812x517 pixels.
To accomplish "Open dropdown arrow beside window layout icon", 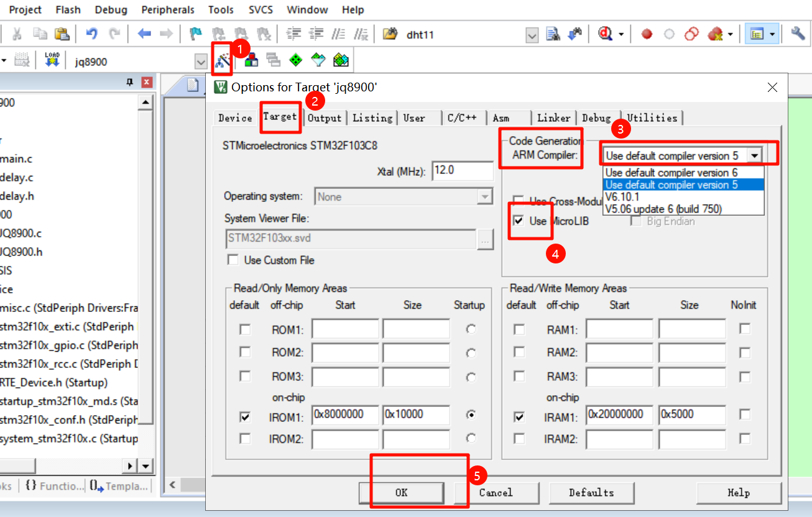I will (x=772, y=34).
